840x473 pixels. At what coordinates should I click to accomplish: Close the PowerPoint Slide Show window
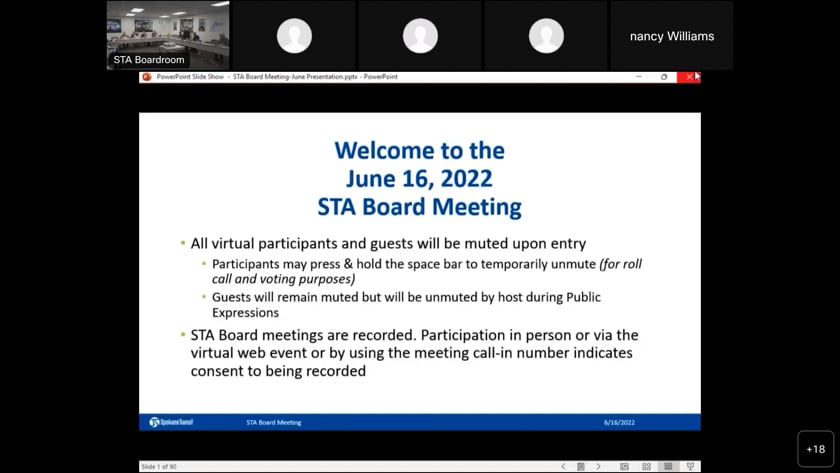[689, 77]
